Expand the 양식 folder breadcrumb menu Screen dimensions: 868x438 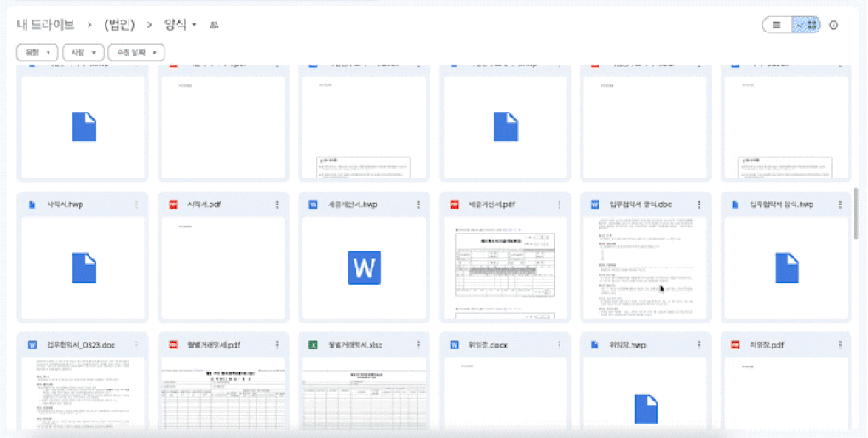(x=193, y=25)
